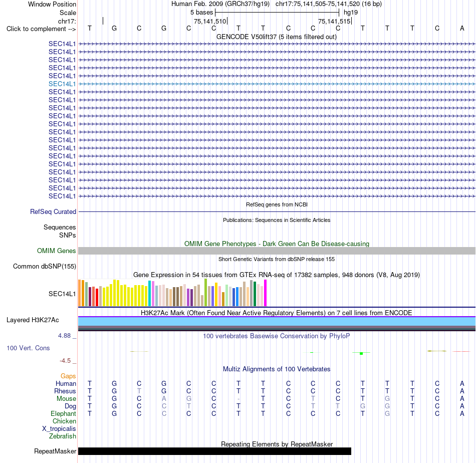The width and height of the screenshot is (476, 463).
Task: Click the 'Rhesus' alignment row label
Action: point(65,391)
